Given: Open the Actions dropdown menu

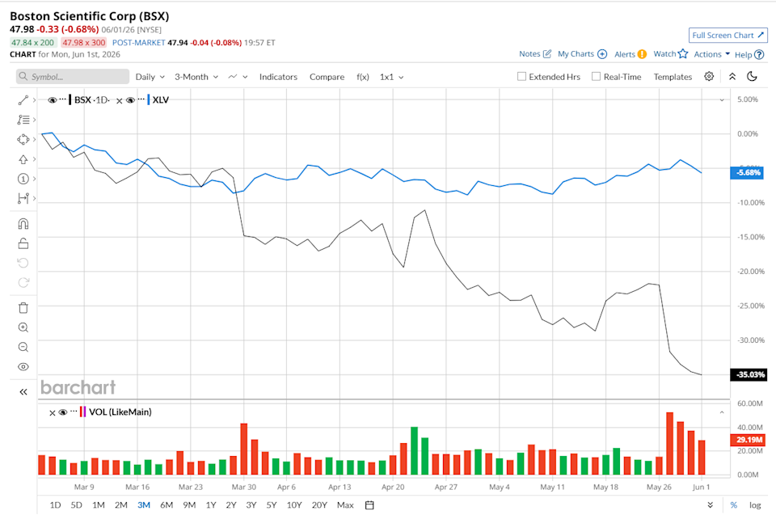Looking at the screenshot, I should [711, 54].
